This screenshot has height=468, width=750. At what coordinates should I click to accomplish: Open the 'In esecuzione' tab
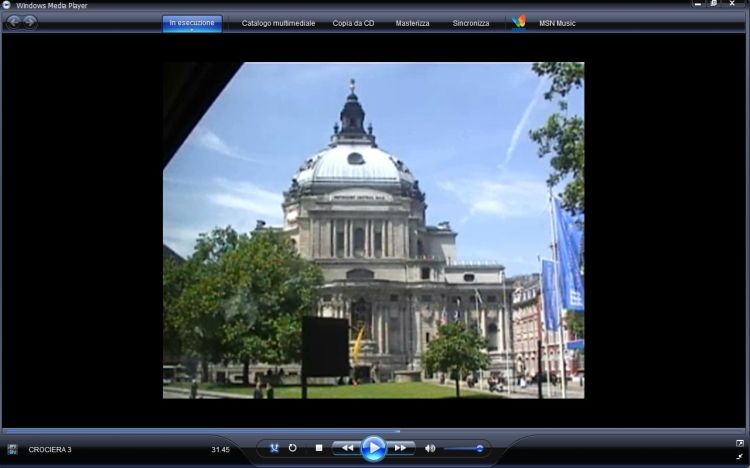[x=192, y=22]
